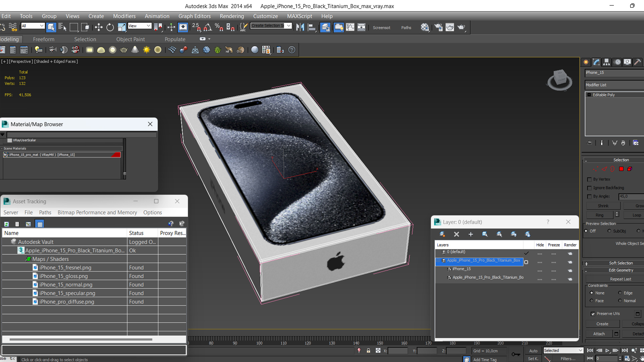644x362 pixels.
Task: Add selected objects to layer plus icon
Action: [x=471, y=234]
